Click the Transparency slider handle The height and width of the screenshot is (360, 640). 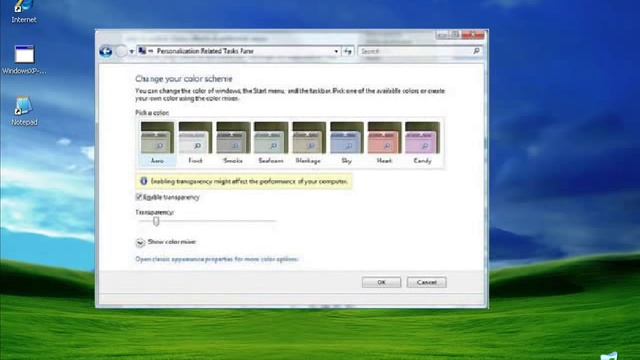156,221
